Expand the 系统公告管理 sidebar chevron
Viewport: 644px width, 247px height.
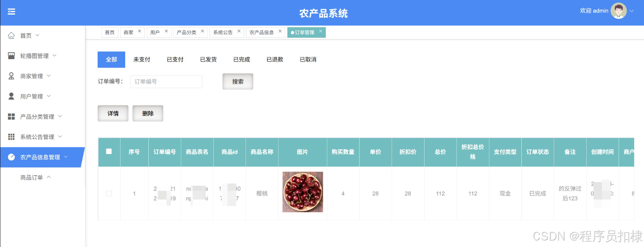pyautogui.click(x=60, y=136)
